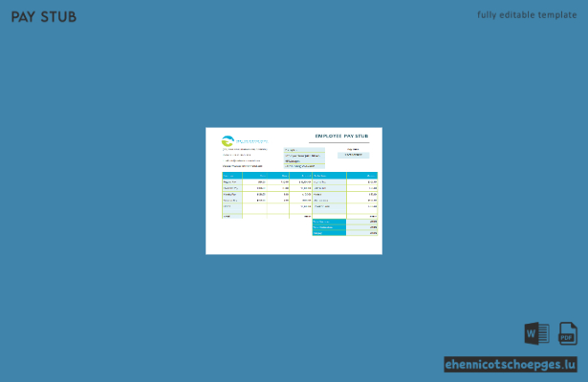Image resolution: width=588 pixels, height=382 pixels.
Task: Click the PAY STUB title text
Action: pyautogui.click(x=44, y=17)
